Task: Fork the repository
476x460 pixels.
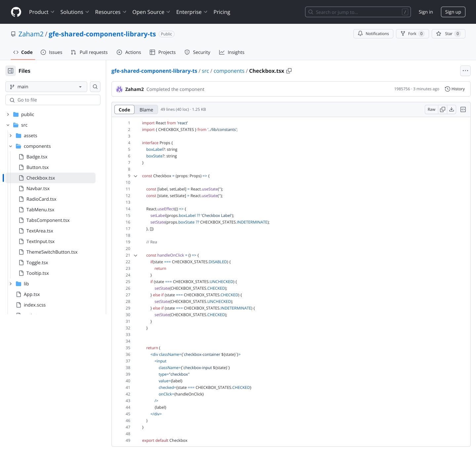Action: 412,34
